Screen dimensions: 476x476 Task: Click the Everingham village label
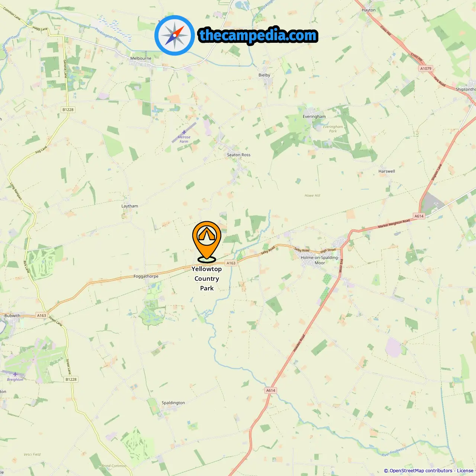(x=314, y=116)
